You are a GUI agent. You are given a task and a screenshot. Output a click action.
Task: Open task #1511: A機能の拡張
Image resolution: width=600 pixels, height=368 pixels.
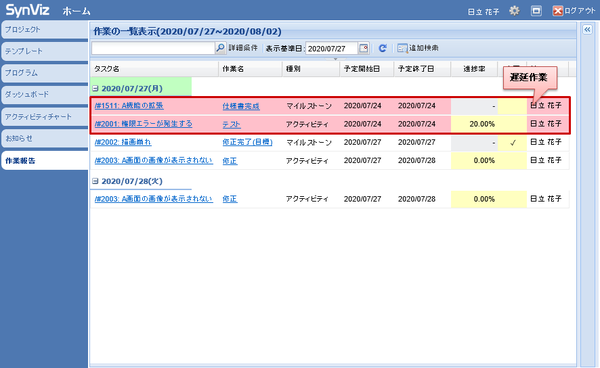[129, 106]
